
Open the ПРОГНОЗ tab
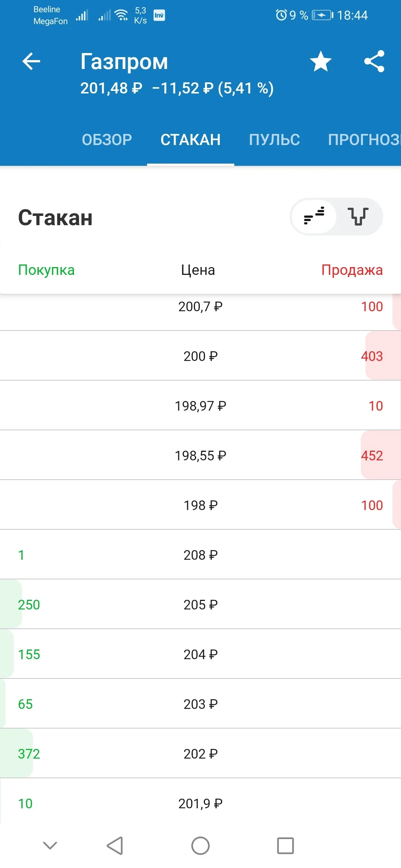364,140
